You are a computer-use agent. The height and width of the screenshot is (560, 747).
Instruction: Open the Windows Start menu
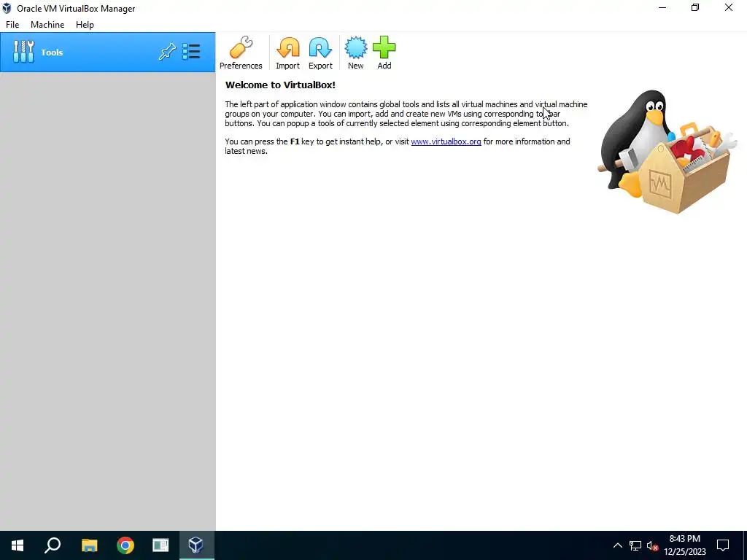pos(18,545)
